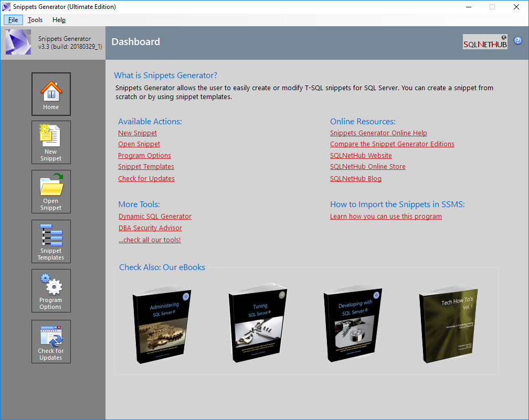Close the Snippets Generator window
The width and height of the screenshot is (529, 420).
(x=516, y=7)
